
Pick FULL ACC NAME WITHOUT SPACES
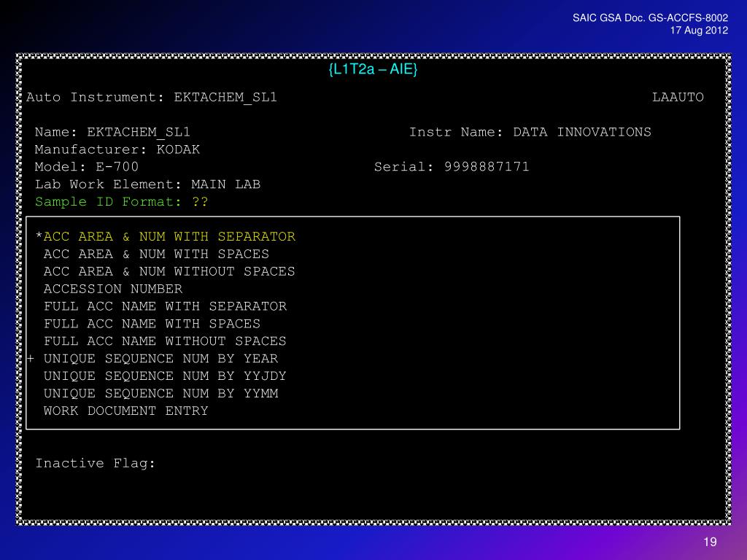[x=165, y=341]
